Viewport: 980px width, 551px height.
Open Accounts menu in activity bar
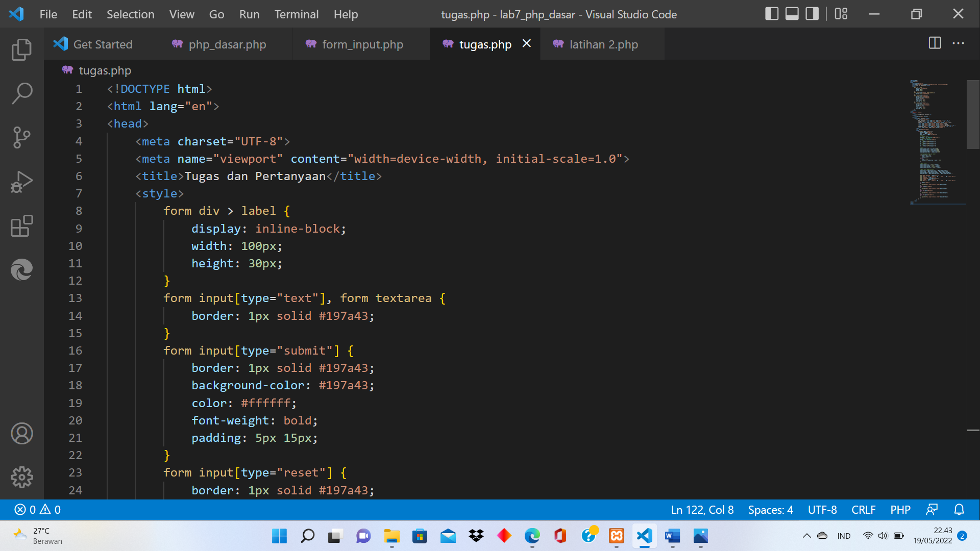(21, 434)
